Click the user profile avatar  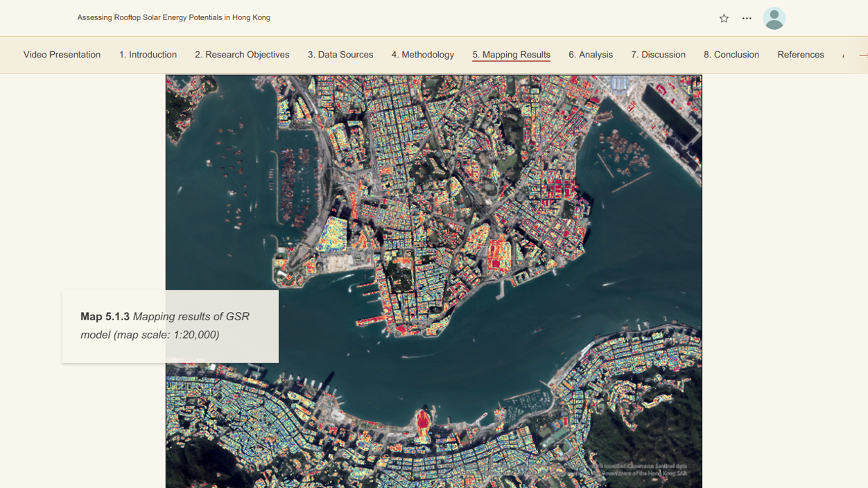(x=774, y=19)
